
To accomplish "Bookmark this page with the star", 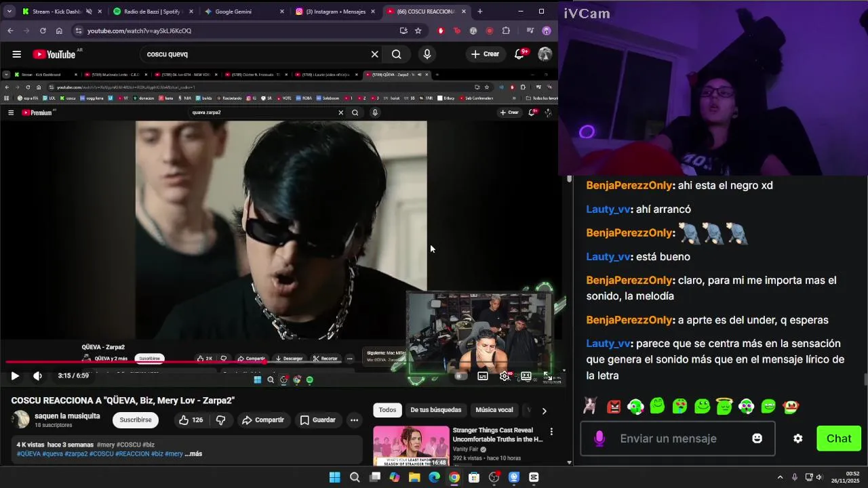I will 418,30.
